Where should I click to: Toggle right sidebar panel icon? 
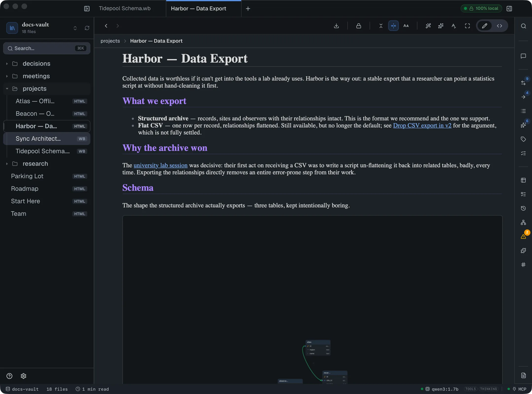coord(509,9)
